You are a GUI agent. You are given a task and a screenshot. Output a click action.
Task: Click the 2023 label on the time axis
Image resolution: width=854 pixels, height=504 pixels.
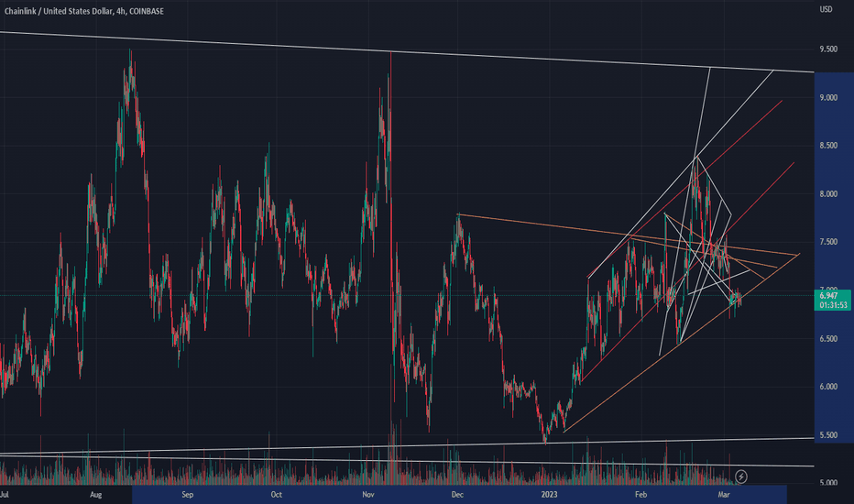(549, 495)
